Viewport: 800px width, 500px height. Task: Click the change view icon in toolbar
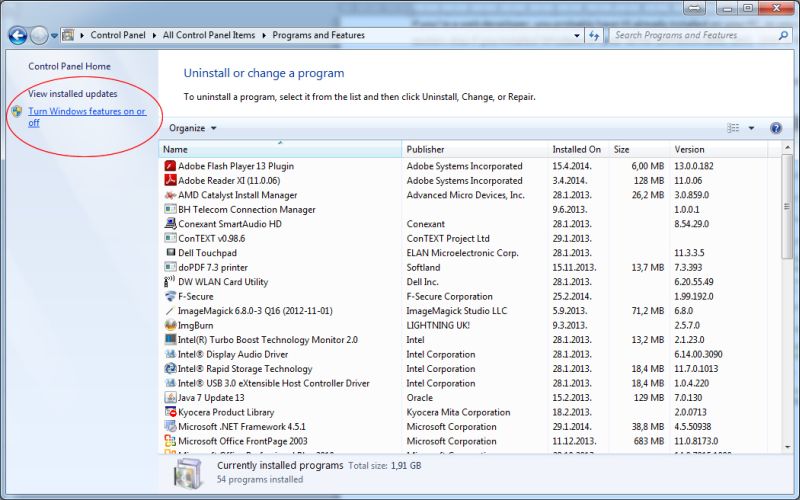(733, 128)
